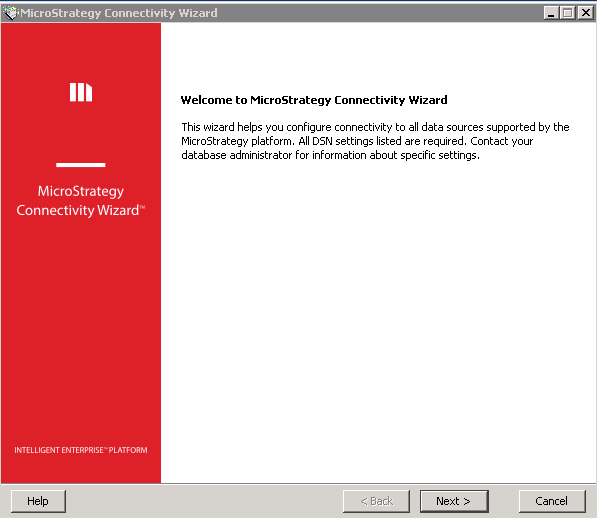Image resolution: width=597 pixels, height=518 pixels.
Task: Click the greyed-out Back button
Action: tap(376, 501)
